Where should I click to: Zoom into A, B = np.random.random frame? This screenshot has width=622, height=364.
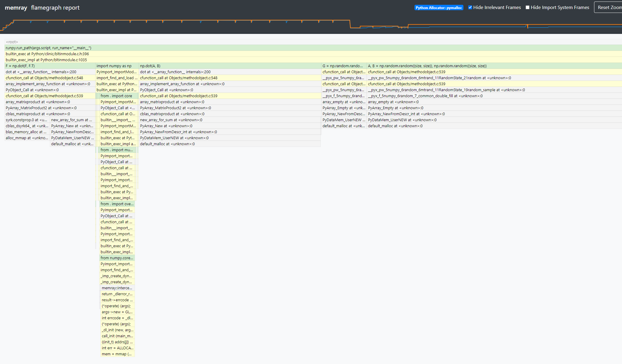427,66
